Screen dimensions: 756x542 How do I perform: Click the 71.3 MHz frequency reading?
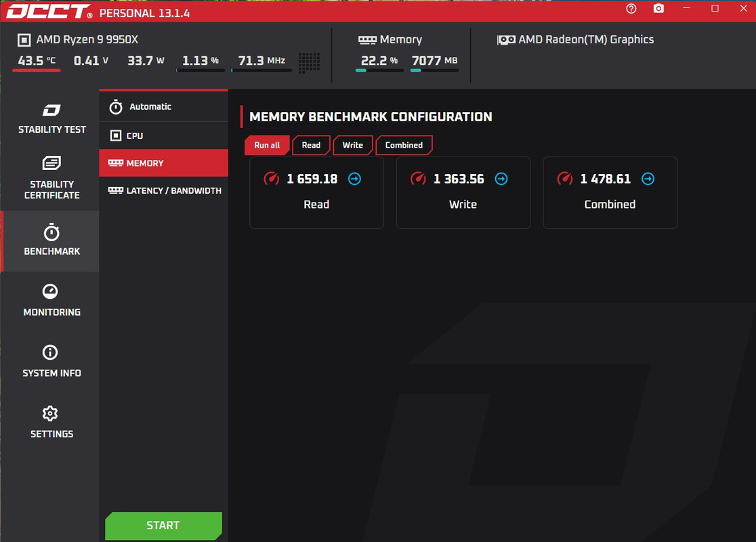(x=261, y=61)
